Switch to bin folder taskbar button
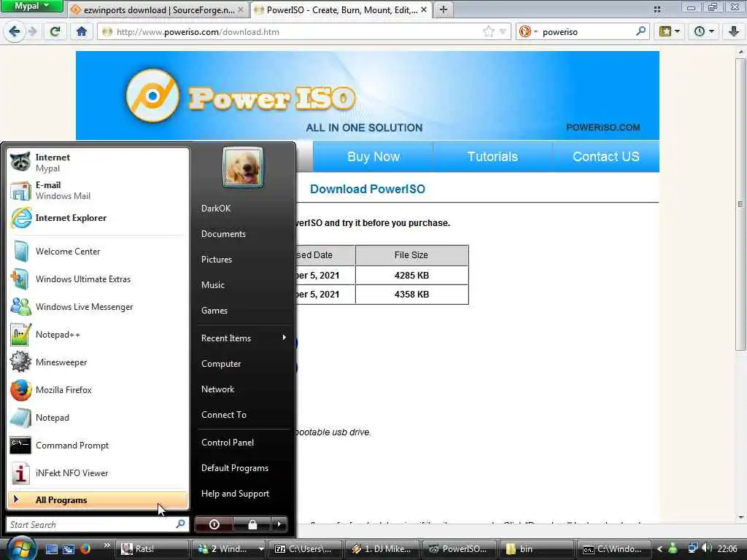This screenshot has height=560, width=747. (536, 549)
